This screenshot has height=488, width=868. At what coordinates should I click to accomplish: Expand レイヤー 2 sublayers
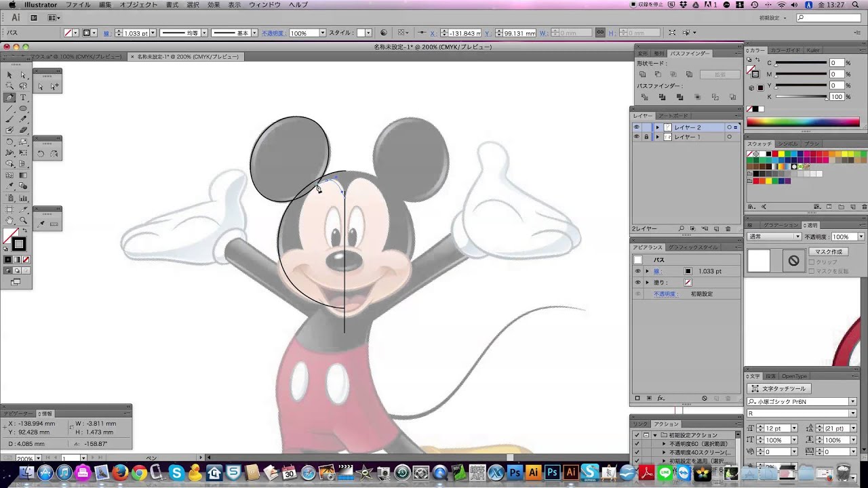click(x=657, y=127)
